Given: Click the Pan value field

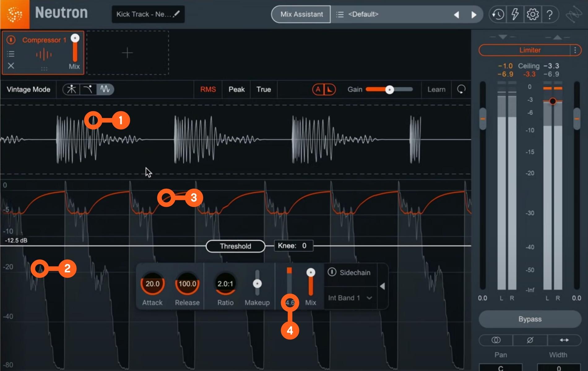Looking at the screenshot, I should pos(501,368).
